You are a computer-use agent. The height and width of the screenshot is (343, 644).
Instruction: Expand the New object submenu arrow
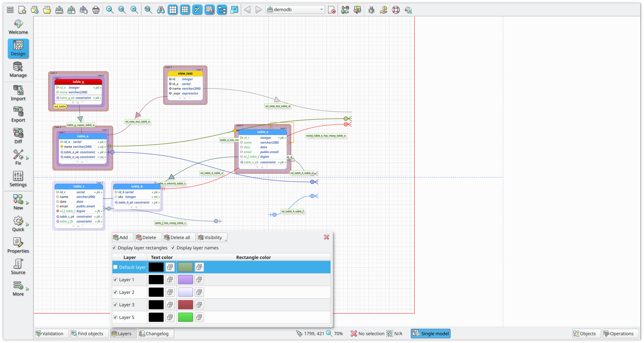point(28,203)
